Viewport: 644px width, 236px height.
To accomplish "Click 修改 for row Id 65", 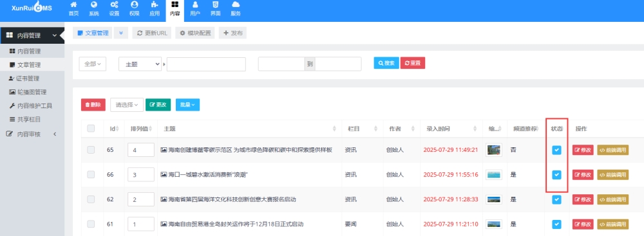I will pos(583,150).
